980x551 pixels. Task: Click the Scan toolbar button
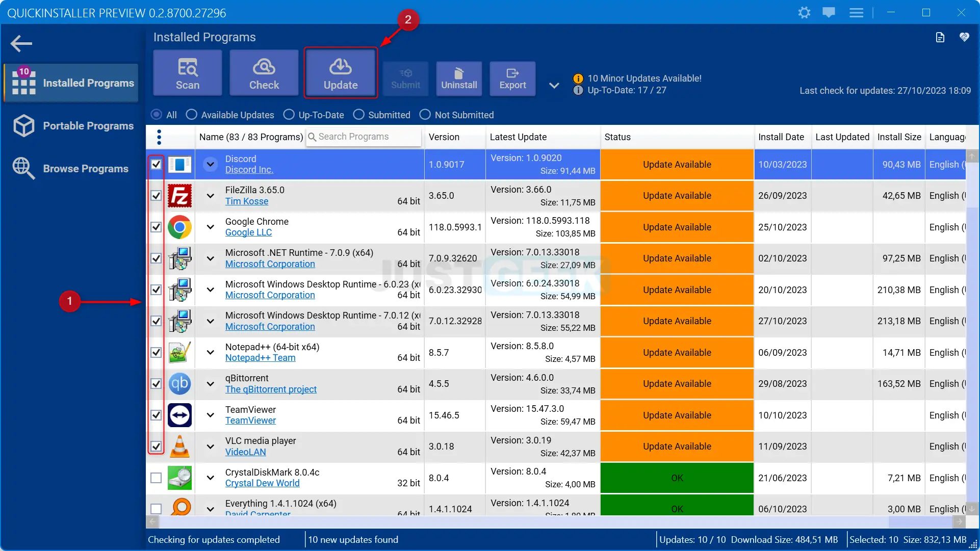pos(188,73)
